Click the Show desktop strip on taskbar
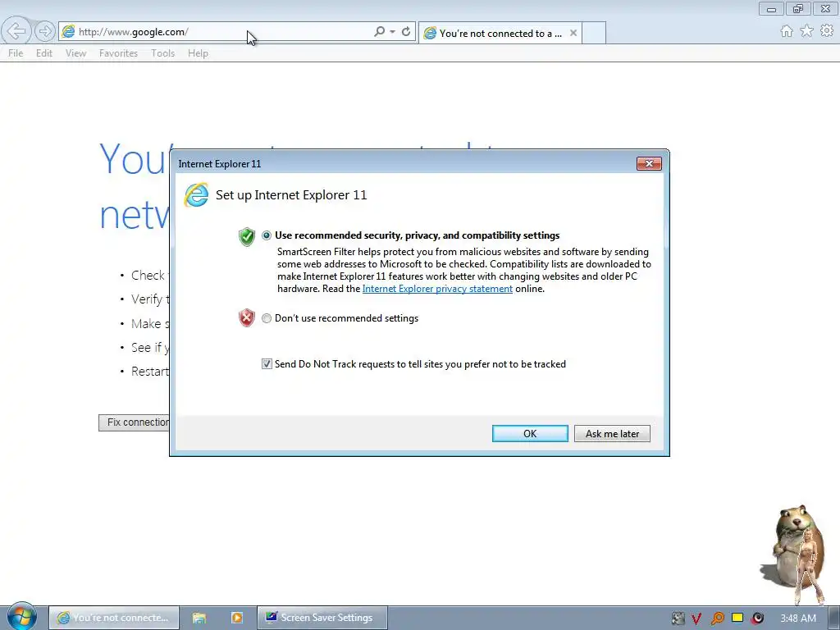Image resolution: width=840 pixels, height=630 pixels. pos(834,618)
